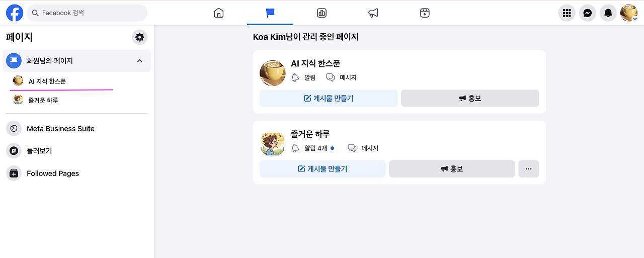Select 즐거운 하루 in sidebar
Image resolution: width=644 pixels, height=258 pixels.
43,100
